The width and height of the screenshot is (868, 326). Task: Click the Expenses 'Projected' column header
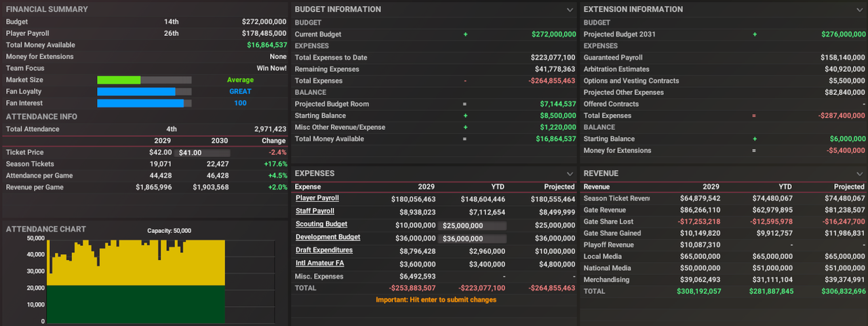pyautogui.click(x=560, y=187)
